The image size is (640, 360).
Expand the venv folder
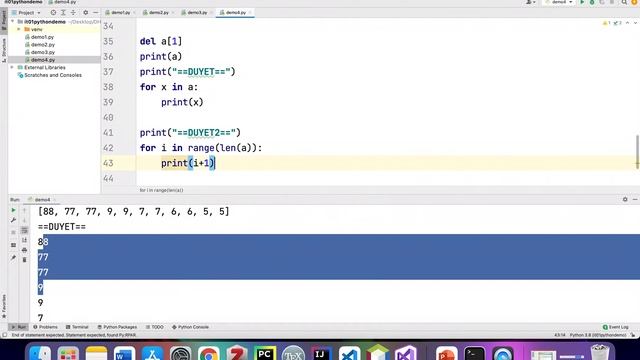point(19,29)
